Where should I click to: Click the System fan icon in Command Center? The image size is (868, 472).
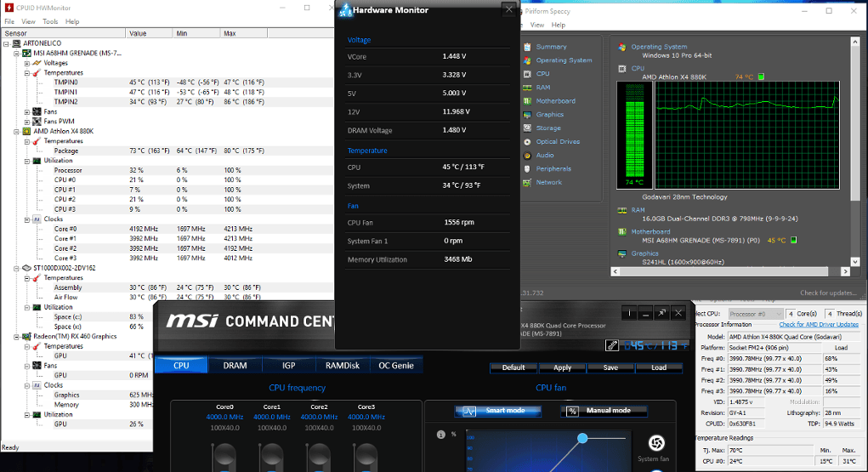click(656, 442)
